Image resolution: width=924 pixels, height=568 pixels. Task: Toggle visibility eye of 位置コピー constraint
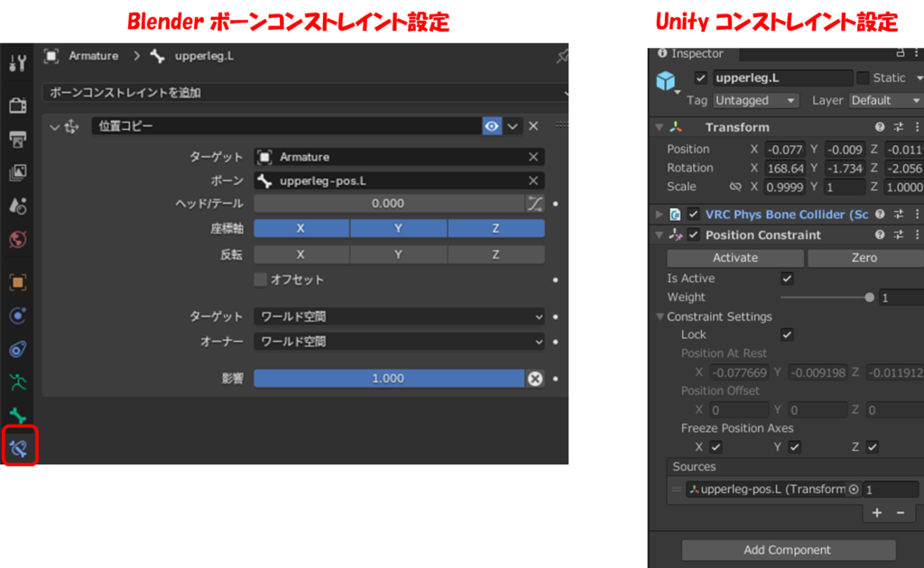pyautogui.click(x=492, y=126)
